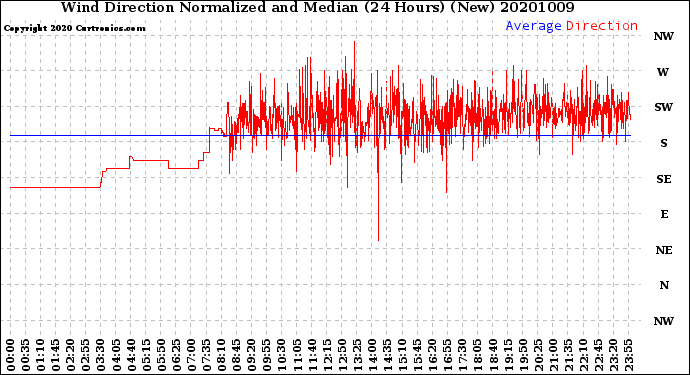Click the 01:45 time axis label
The height and width of the screenshot is (375, 690).
pyautogui.click(x=55, y=355)
